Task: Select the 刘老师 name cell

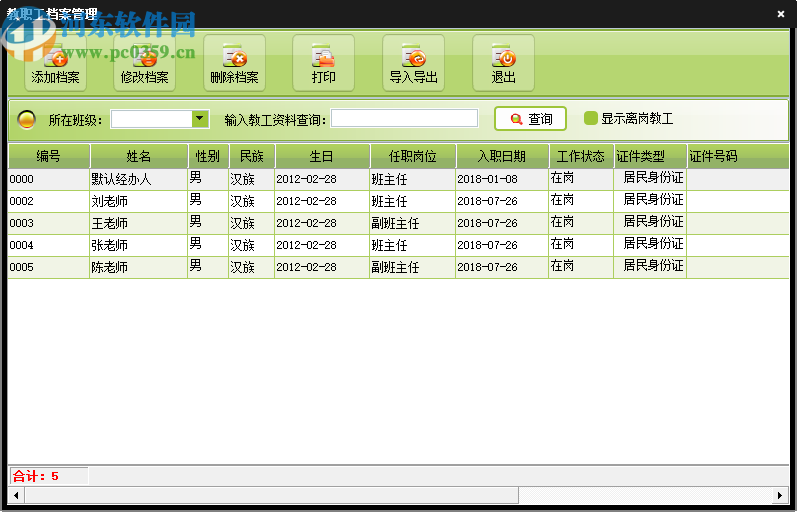Action: (x=138, y=201)
